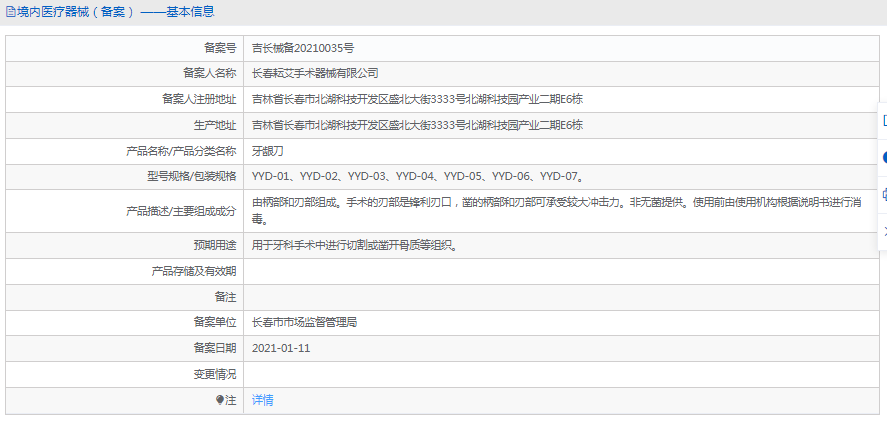Click the document icon beside 境内医疗器械 title
The height and width of the screenshot is (423, 887).
point(11,12)
